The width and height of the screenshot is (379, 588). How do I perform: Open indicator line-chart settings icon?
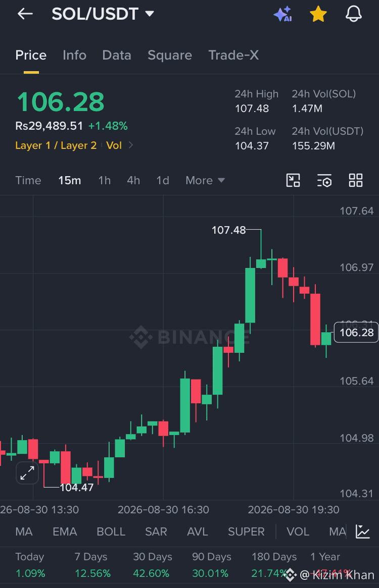[x=363, y=531]
